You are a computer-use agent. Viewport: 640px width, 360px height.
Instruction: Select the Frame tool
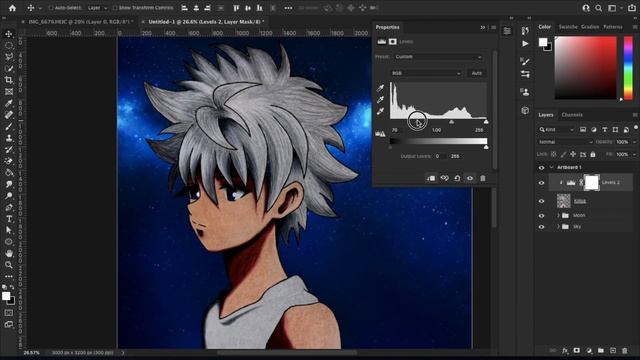(9, 92)
